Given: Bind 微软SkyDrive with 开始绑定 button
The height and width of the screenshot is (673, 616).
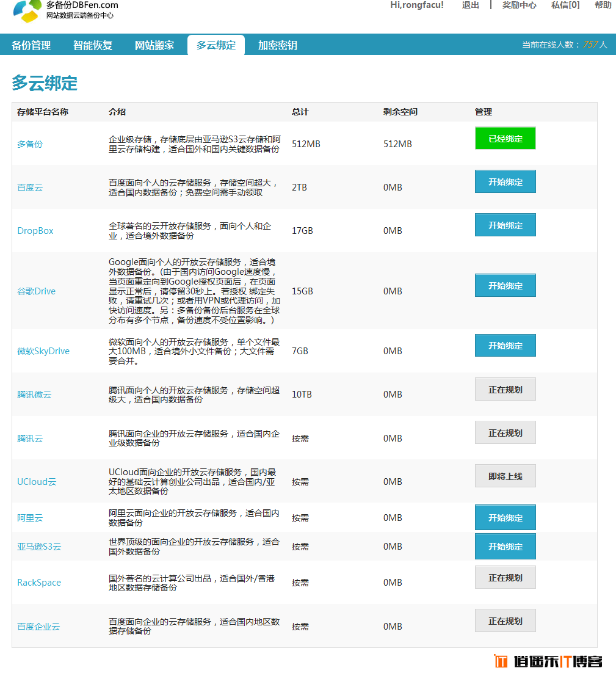Looking at the screenshot, I should click(x=505, y=346).
